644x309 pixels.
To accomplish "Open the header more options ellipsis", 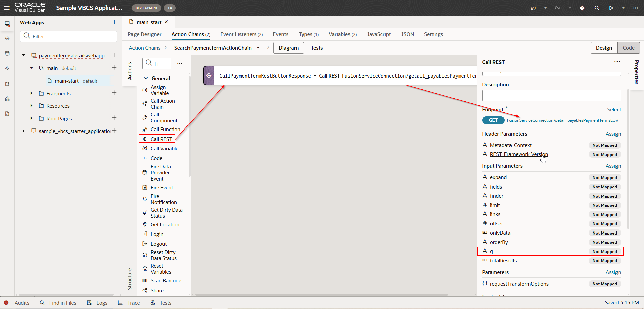I will point(636,8).
